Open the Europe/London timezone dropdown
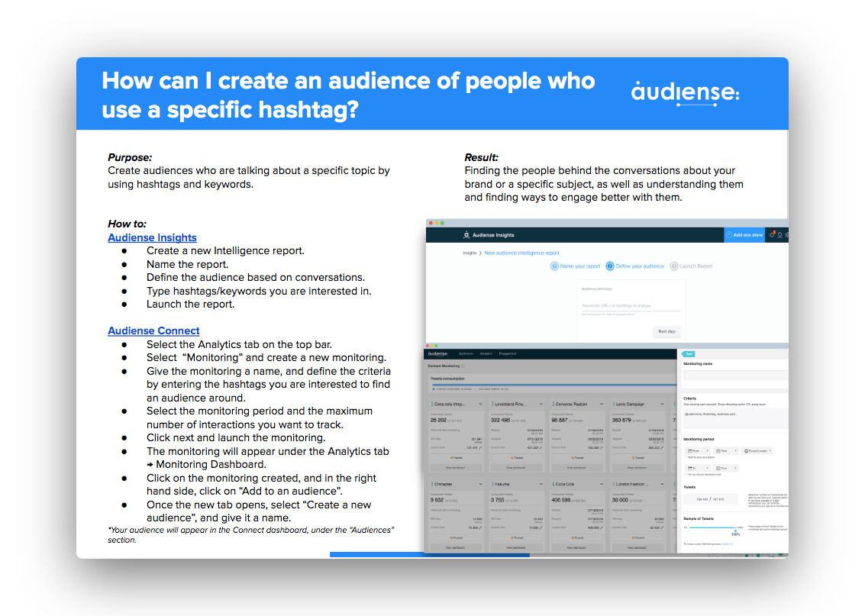 [x=757, y=451]
